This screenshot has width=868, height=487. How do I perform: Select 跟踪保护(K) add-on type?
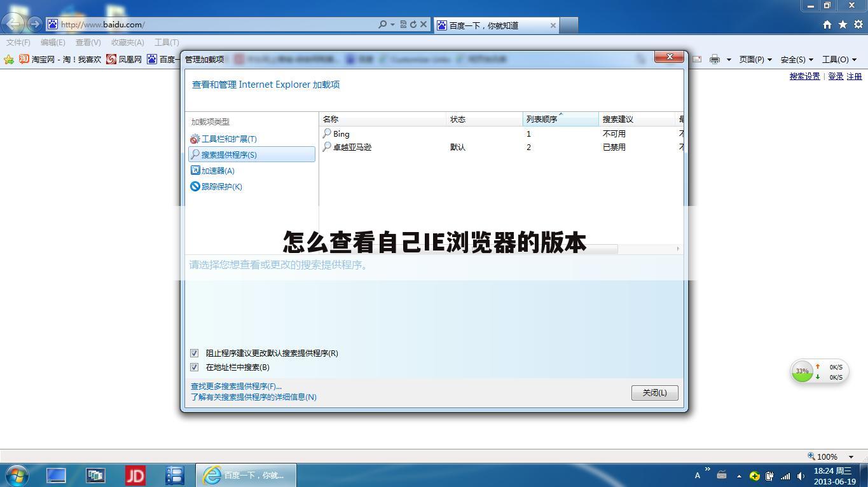click(216, 186)
